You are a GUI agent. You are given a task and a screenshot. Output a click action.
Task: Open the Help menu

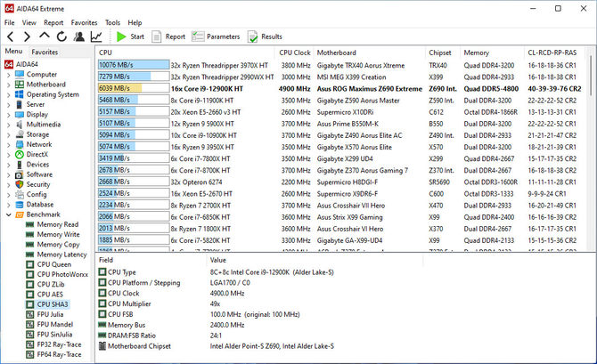(135, 23)
